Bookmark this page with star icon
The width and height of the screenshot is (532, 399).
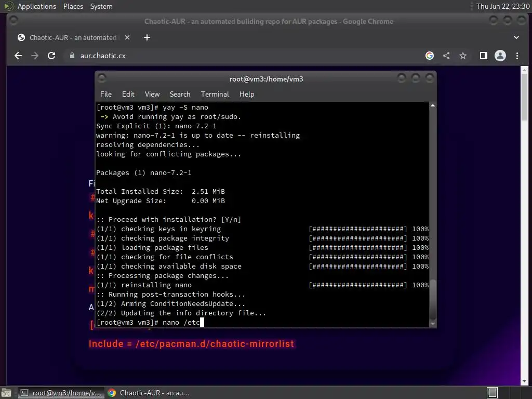(x=463, y=56)
